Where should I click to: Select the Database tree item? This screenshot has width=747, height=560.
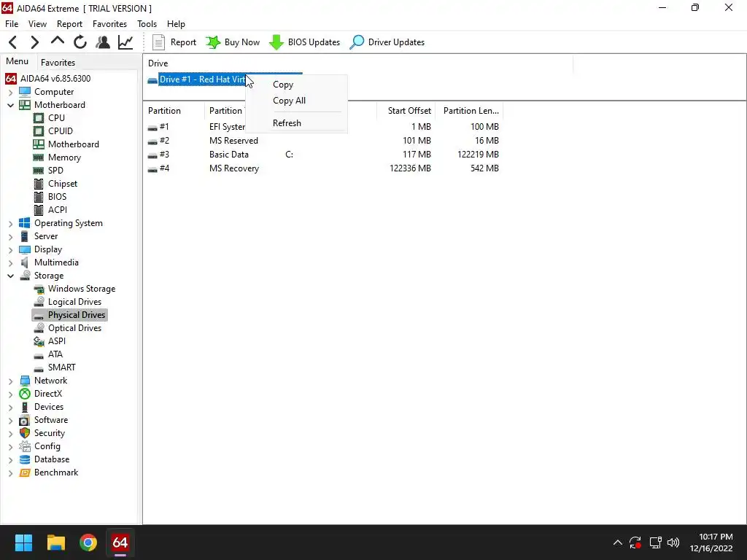[52, 459]
